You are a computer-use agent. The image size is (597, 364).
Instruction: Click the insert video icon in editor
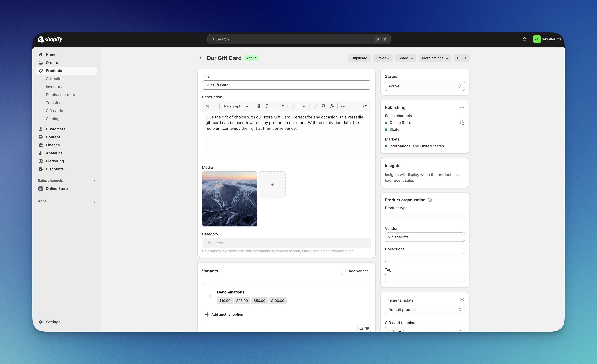click(x=331, y=106)
